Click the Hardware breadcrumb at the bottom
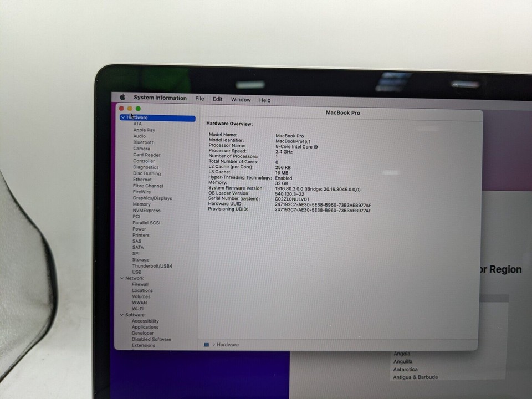 (x=227, y=344)
